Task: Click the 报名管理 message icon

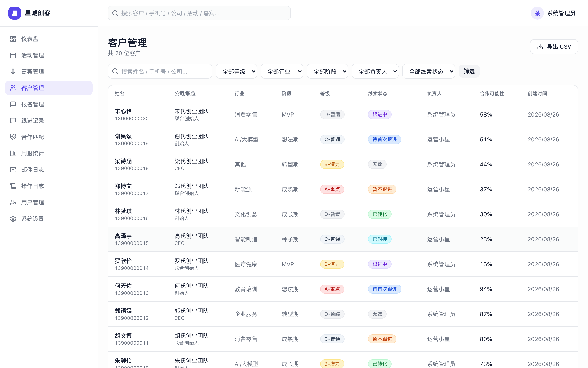Action: coord(13,104)
